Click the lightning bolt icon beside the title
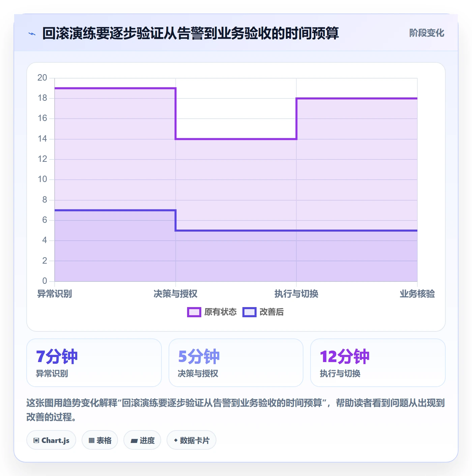The width and height of the screenshot is (472, 476). click(32, 34)
